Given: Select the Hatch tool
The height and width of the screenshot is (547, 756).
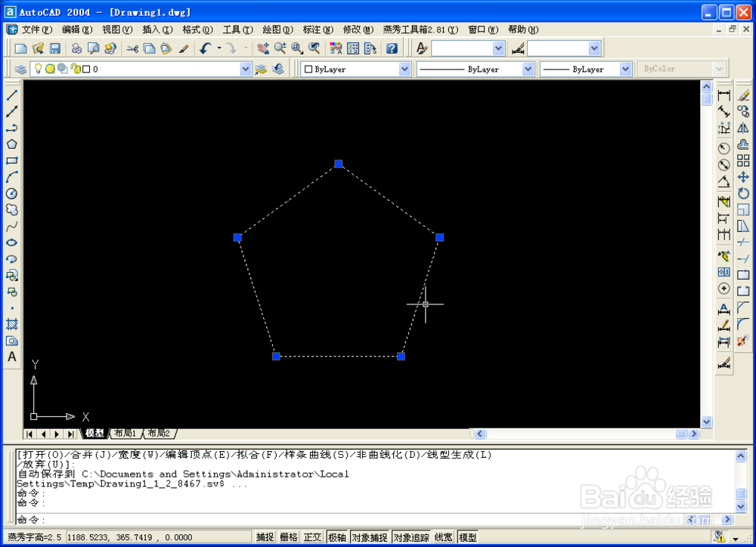Looking at the screenshot, I should click(x=12, y=324).
